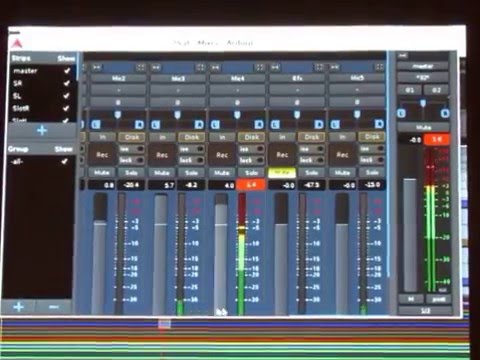
Task: Open the input selector below Mic2 name
Action: click(x=118, y=90)
